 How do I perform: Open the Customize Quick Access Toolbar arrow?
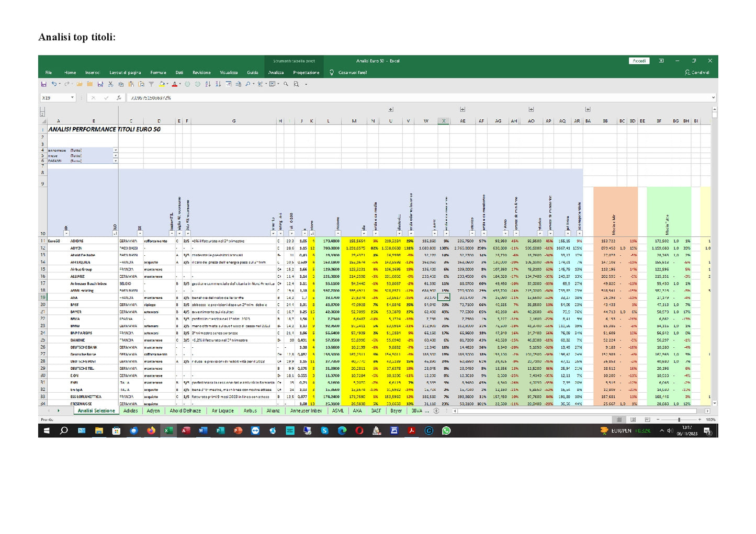tap(306, 84)
